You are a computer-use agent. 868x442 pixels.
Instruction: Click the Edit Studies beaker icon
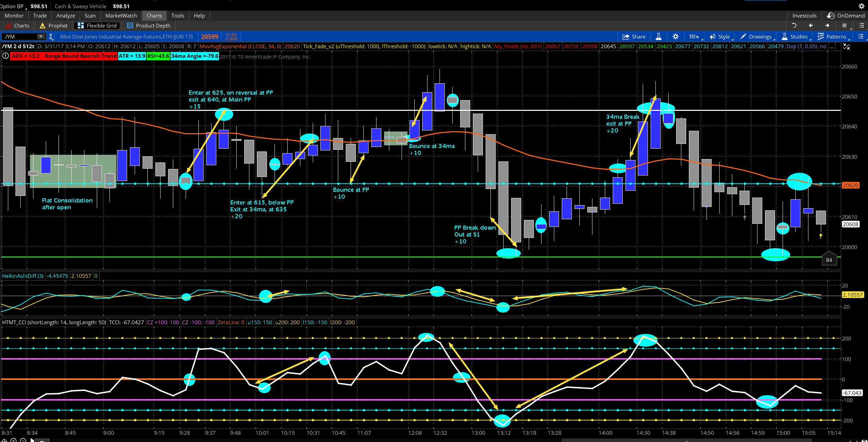tap(658, 36)
